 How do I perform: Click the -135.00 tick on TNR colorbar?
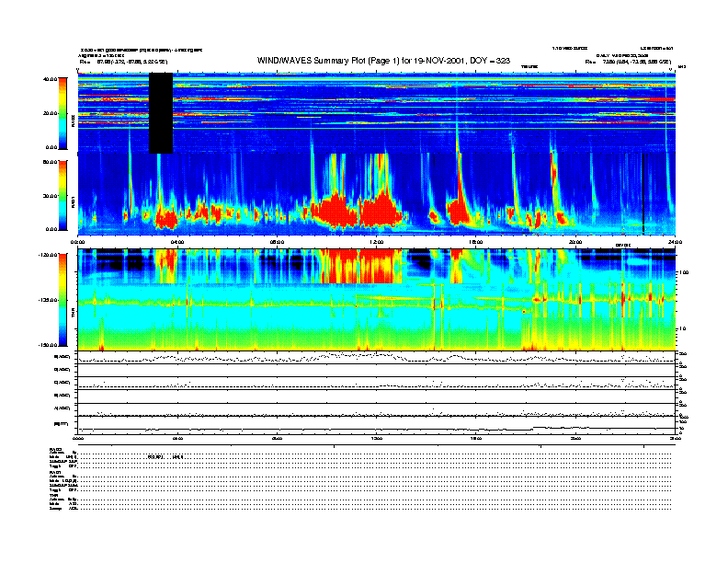[49, 300]
